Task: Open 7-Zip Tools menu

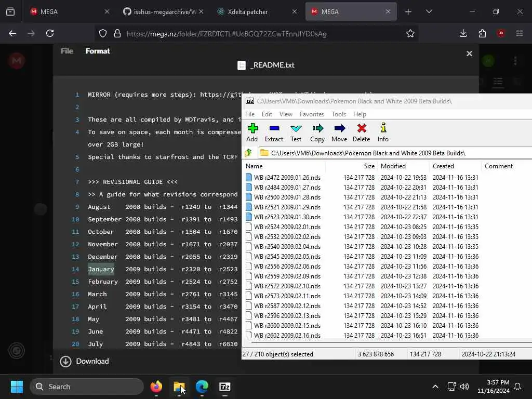Action: tap(339, 114)
